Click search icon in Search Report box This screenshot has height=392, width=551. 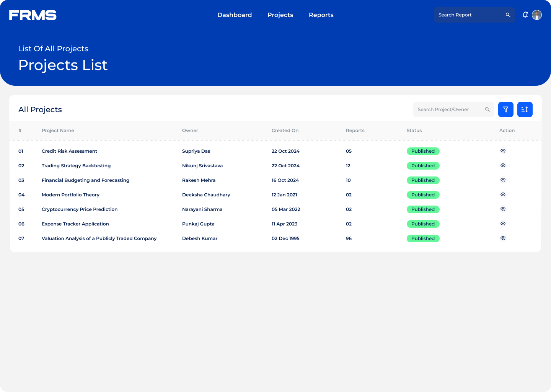508,15
